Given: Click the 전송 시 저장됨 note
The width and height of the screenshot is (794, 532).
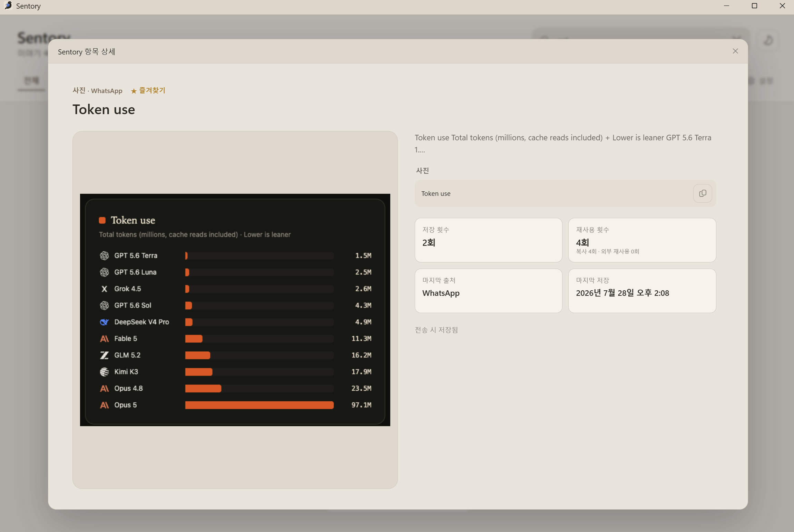Looking at the screenshot, I should pyautogui.click(x=436, y=330).
